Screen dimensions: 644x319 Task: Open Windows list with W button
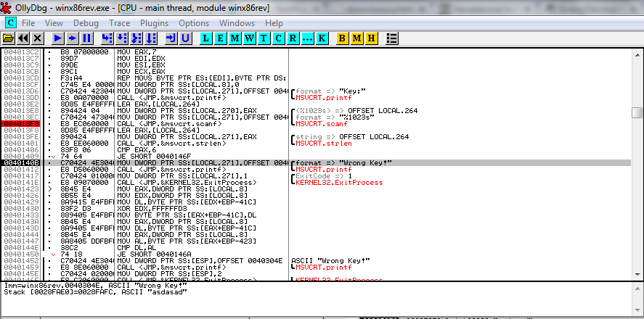click(x=249, y=38)
